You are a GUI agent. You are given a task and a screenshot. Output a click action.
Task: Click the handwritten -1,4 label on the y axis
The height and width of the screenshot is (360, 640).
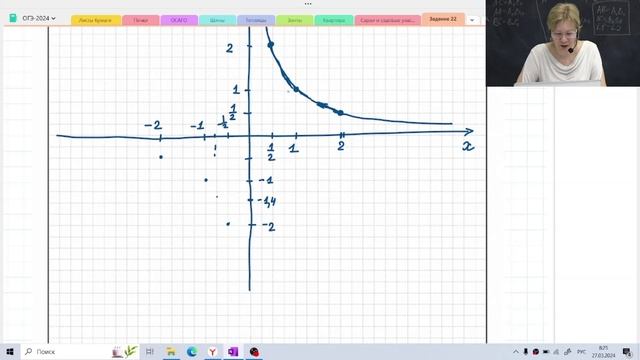click(267, 201)
